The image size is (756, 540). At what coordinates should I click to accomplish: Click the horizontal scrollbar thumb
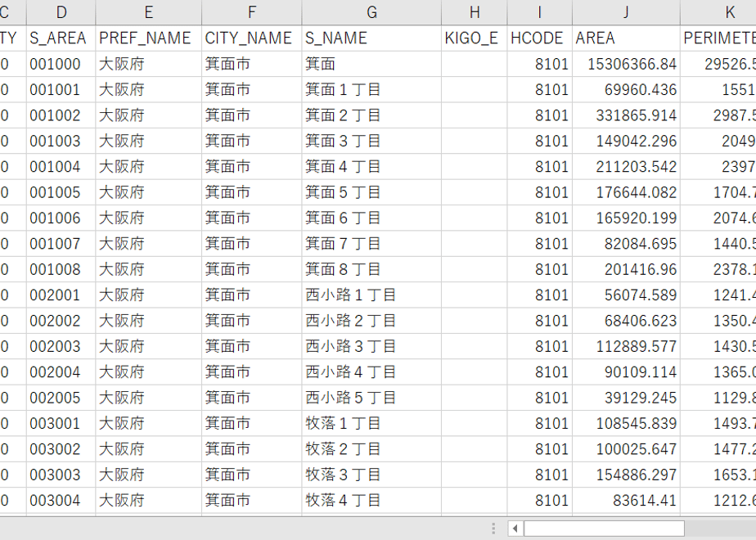click(604, 529)
